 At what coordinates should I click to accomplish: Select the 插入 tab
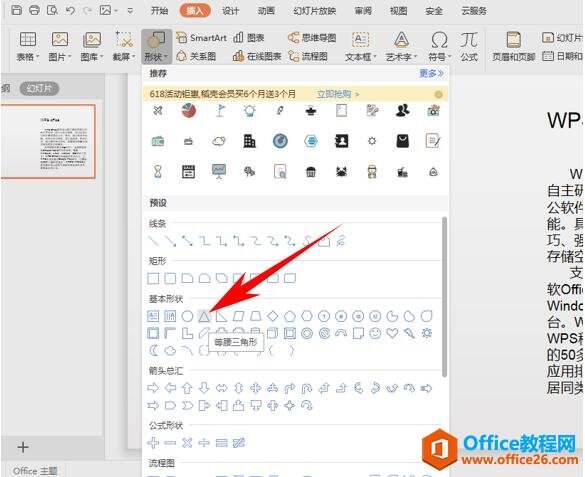point(195,11)
